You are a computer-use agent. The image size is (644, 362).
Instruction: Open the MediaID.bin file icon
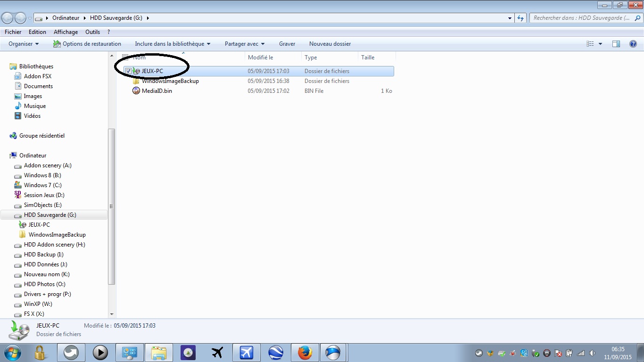click(136, 91)
